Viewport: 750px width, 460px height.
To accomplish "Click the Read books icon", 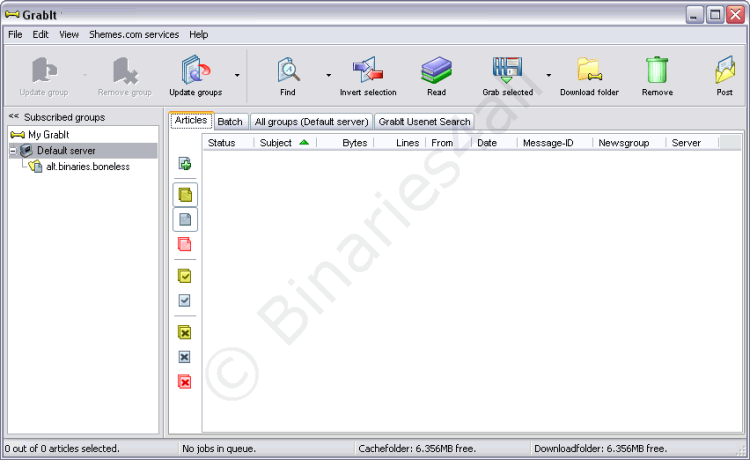I will coord(436,70).
